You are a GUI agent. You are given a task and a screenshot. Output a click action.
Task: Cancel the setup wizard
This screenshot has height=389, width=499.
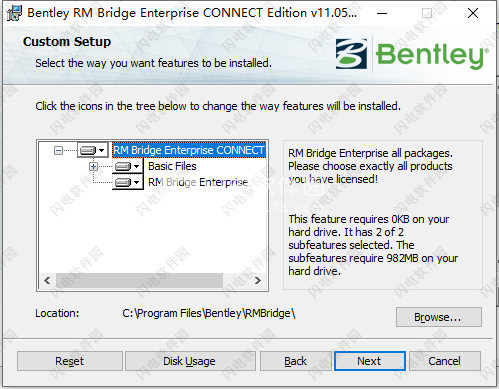(445, 361)
